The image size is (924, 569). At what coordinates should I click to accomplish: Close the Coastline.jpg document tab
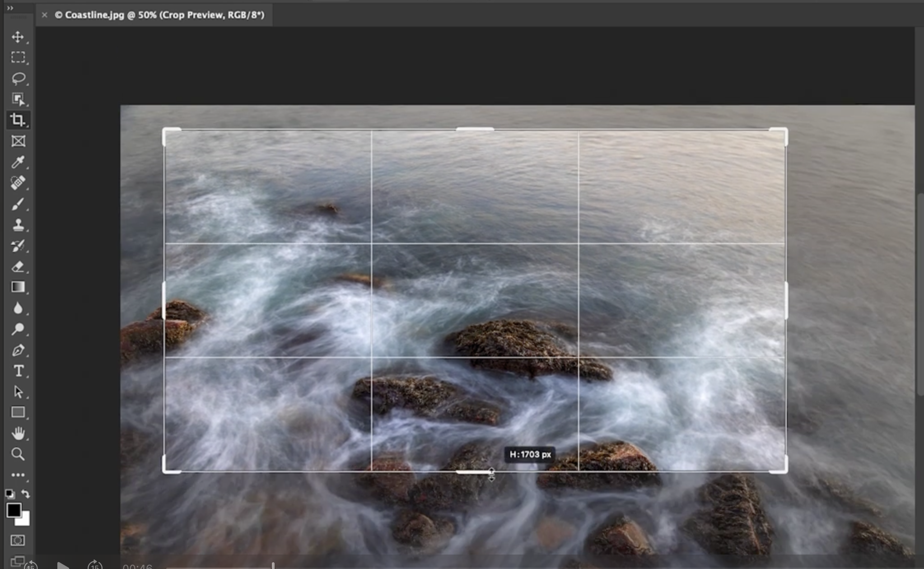[44, 15]
